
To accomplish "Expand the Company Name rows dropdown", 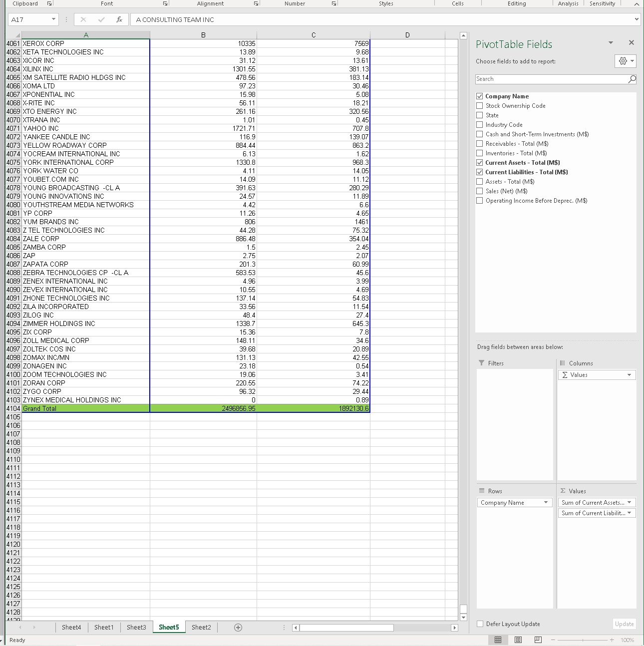I will (545, 502).
